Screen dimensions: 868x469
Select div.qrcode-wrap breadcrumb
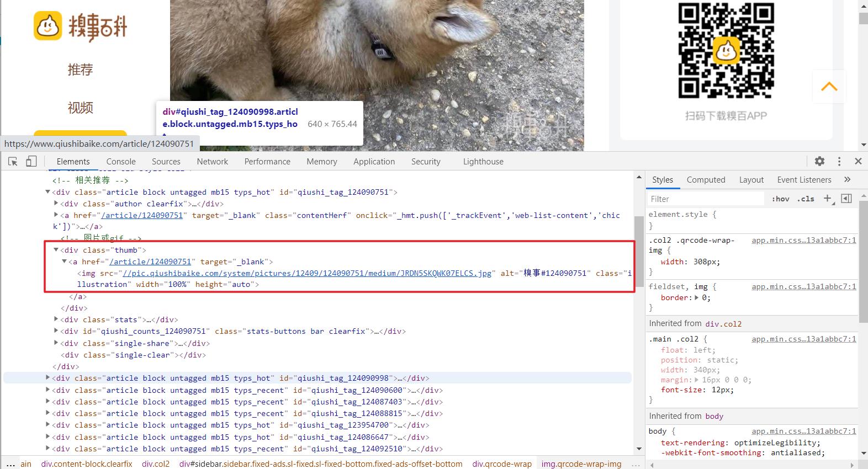(x=502, y=464)
